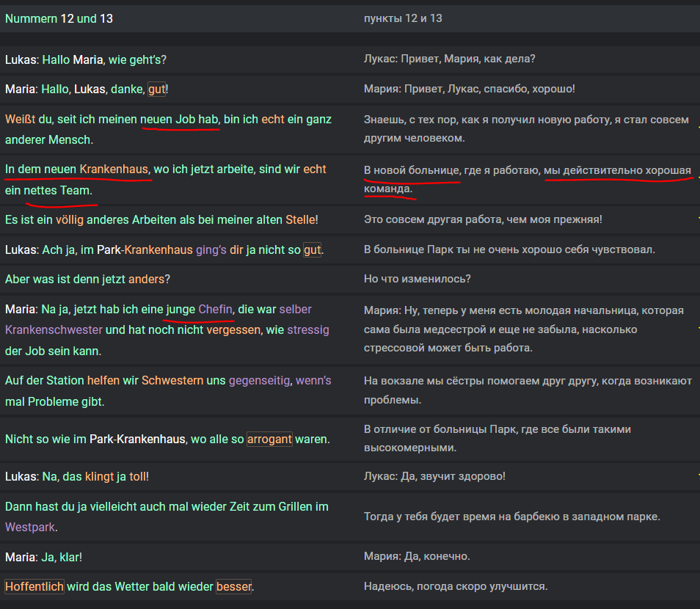Click the translation "Лукас: Да, звучит здорово!"
Image resolution: width=700 pixels, height=609 pixels.
pos(434,476)
